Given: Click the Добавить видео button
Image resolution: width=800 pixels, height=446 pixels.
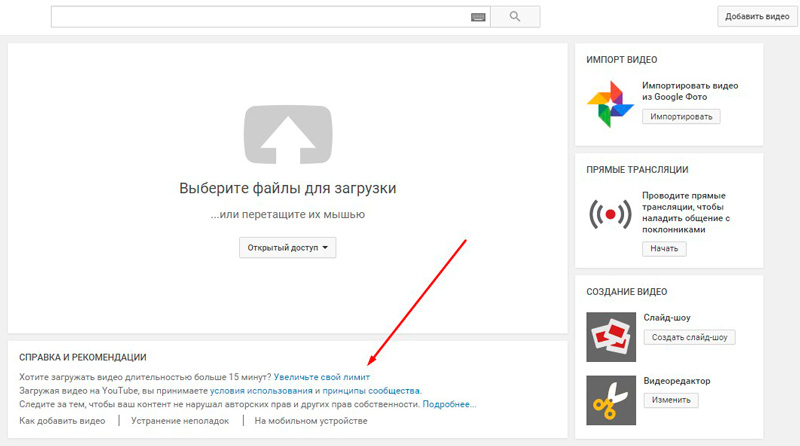Looking at the screenshot, I should pyautogui.click(x=757, y=16).
